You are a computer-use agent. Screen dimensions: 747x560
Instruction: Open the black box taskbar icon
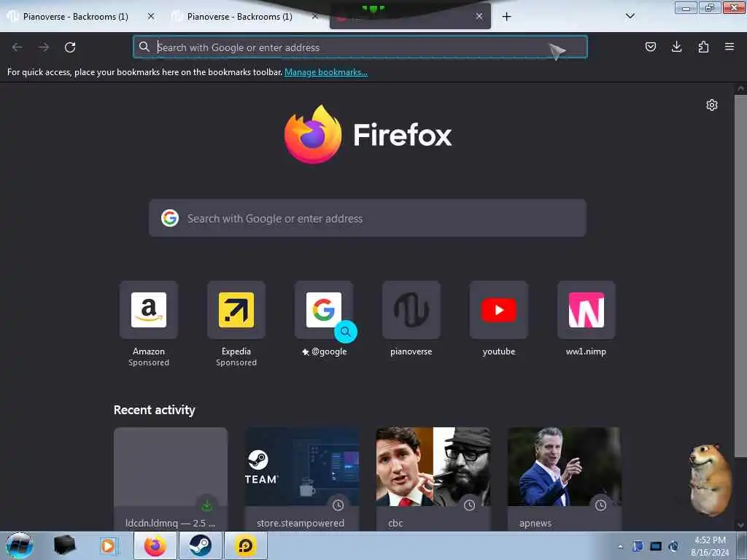coord(64,545)
